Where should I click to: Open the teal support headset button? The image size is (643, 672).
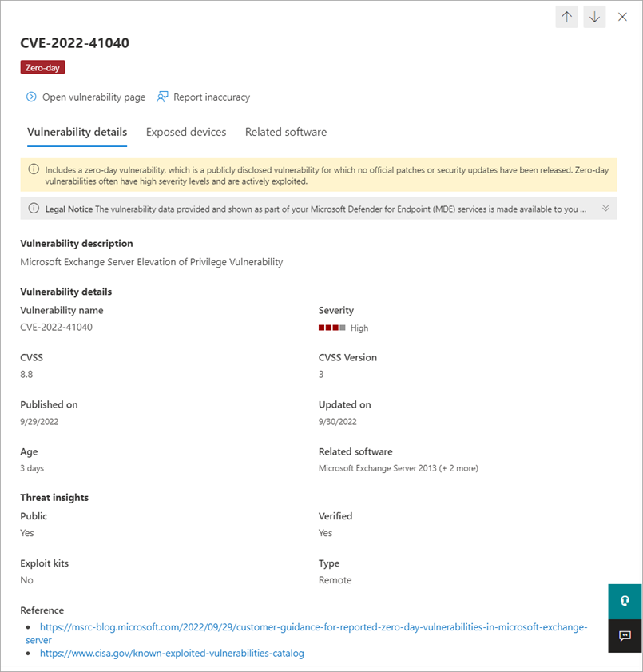point(625,601)
